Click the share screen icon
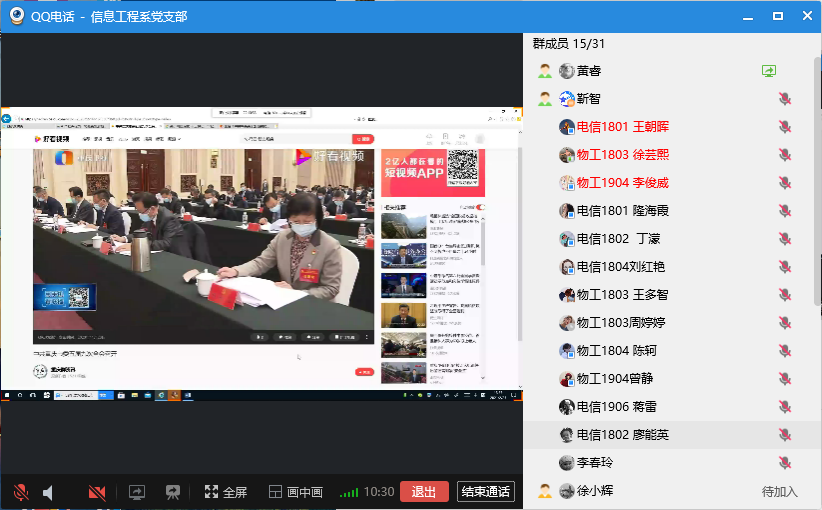This screenshot has height=510, width=822. coord(137,492)
